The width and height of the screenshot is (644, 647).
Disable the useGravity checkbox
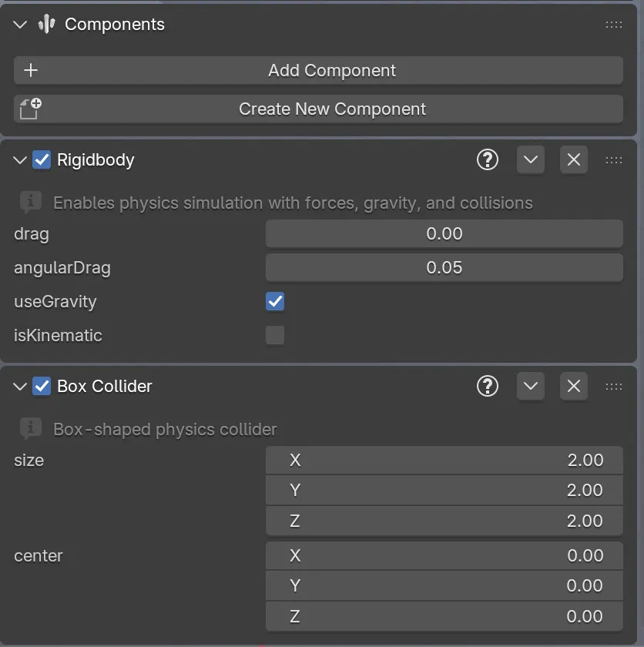[x=275, y=301]
